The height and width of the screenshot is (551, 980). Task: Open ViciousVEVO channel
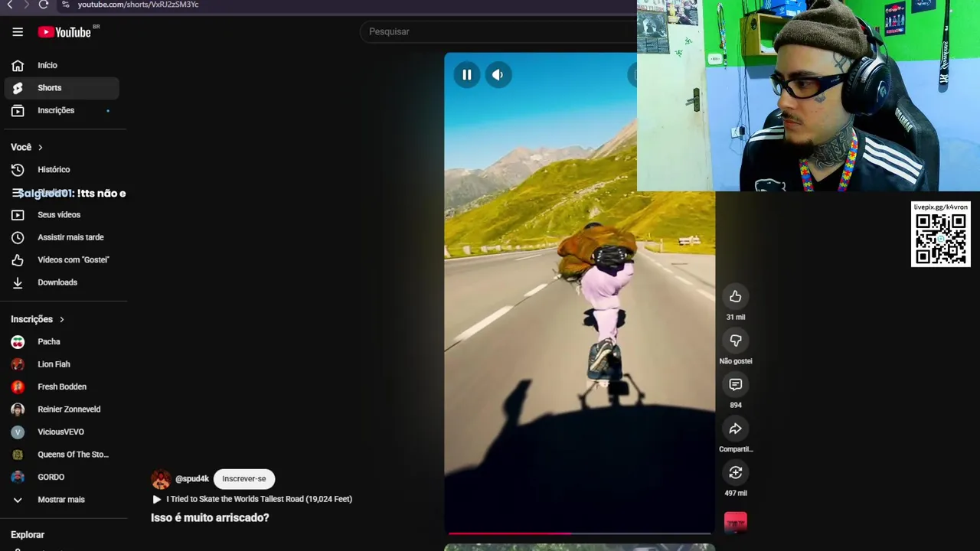click(62, 432)
